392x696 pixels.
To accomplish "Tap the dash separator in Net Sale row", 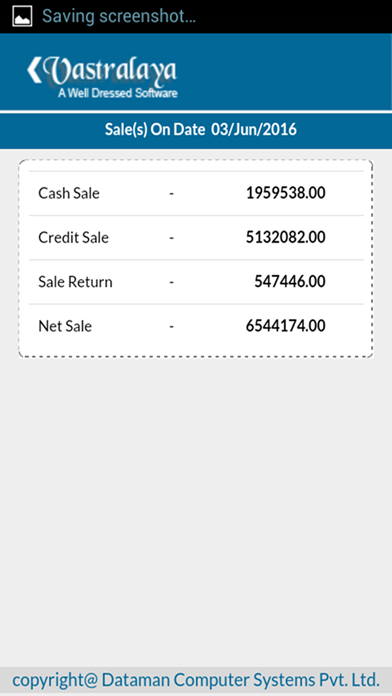I will coord(171,327).
